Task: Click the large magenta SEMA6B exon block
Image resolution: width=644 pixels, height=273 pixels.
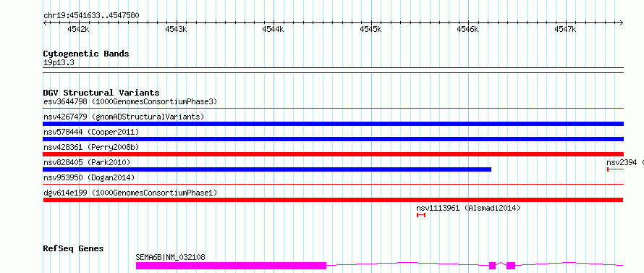Action: point(231,266)
